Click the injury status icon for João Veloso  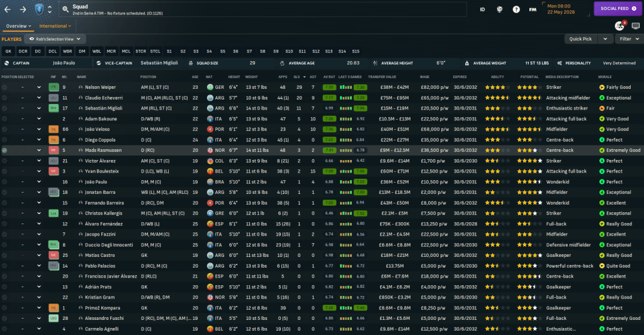point(54,129)
